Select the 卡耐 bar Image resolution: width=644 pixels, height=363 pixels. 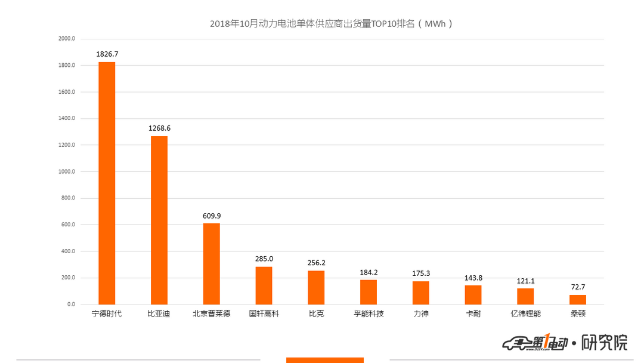coord(473,295)
